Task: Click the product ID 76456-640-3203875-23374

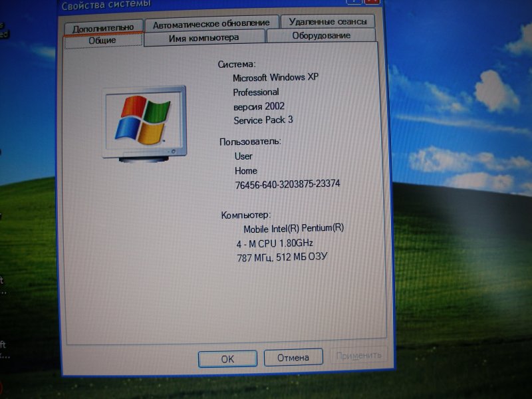Action: [x=287, y=184]
